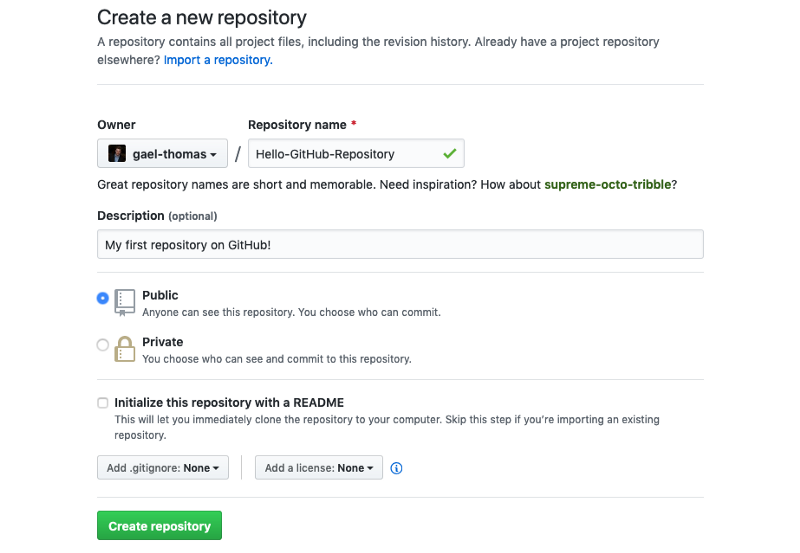The height and width of the screenshot is (553, 800).
Task: Click the Repository name label
Action: [297, 125]
